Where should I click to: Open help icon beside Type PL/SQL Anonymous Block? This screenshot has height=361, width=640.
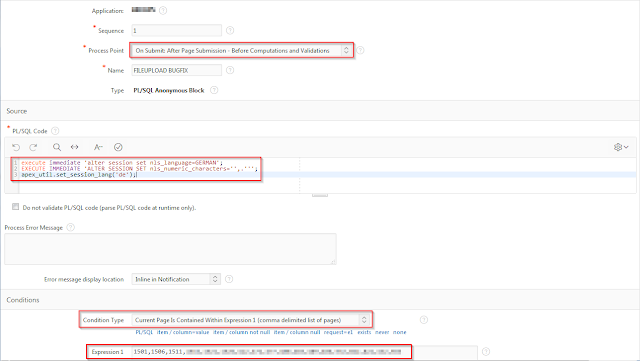click(214, 90)
